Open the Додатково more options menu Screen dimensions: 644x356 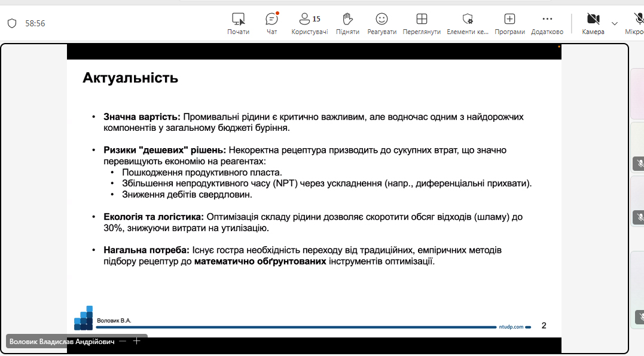click(x=547, y=23)
